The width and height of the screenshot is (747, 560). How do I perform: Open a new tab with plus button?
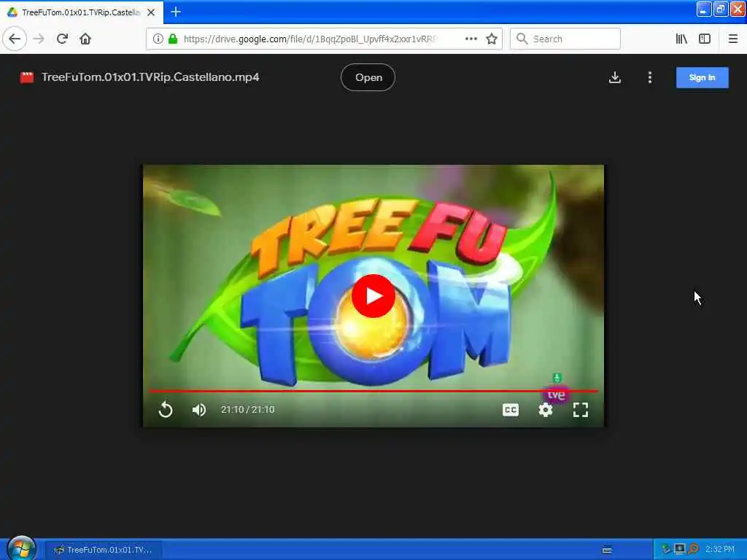176,12
